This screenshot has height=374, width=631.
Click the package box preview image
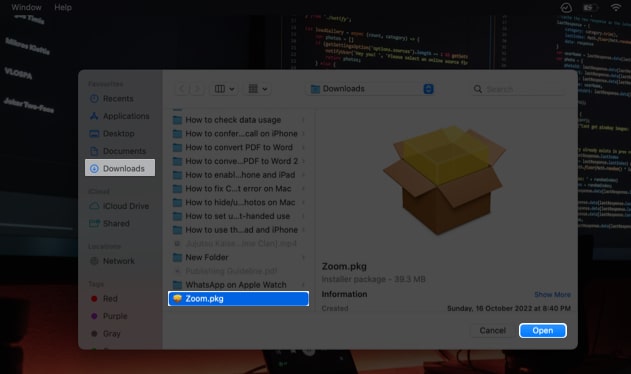tap(445, 180)
